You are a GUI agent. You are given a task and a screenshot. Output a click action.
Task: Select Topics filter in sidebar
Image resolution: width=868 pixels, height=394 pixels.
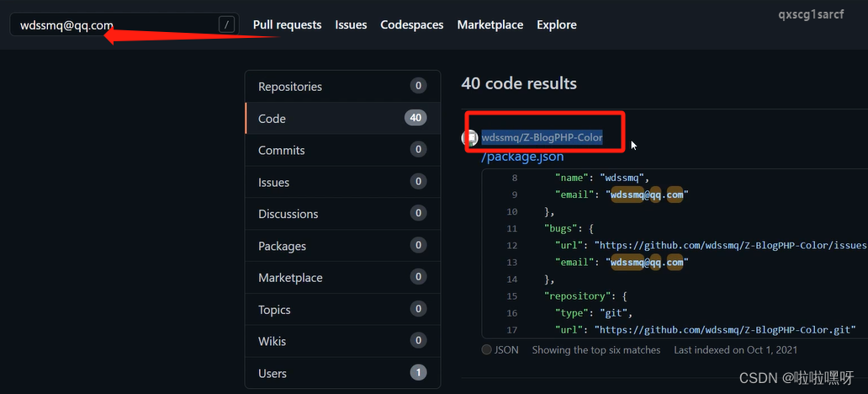point(342,310)
